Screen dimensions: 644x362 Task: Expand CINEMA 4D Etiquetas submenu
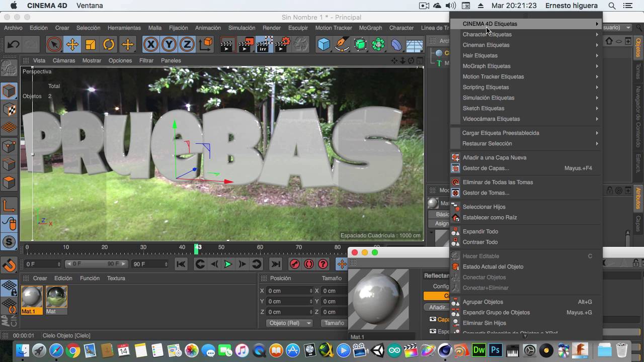526,24
